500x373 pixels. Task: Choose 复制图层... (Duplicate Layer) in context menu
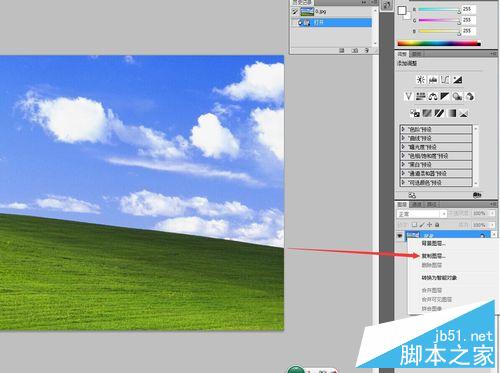click(433, 256)
